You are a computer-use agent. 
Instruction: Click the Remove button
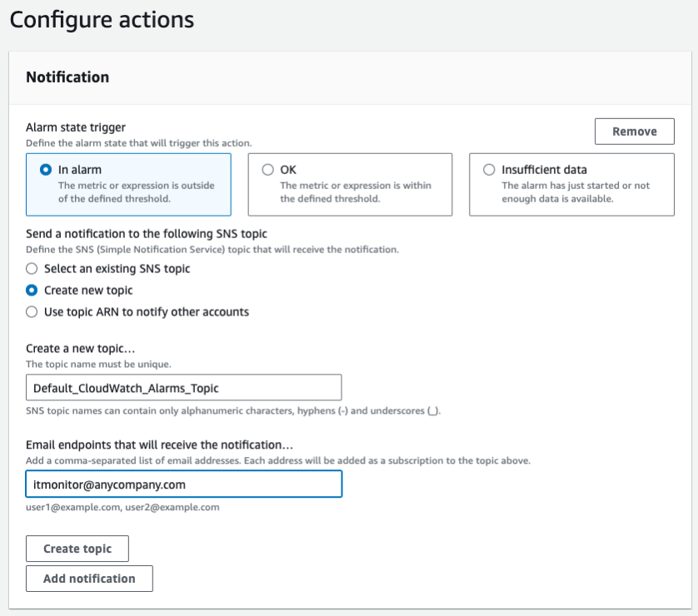pos(634,131)
